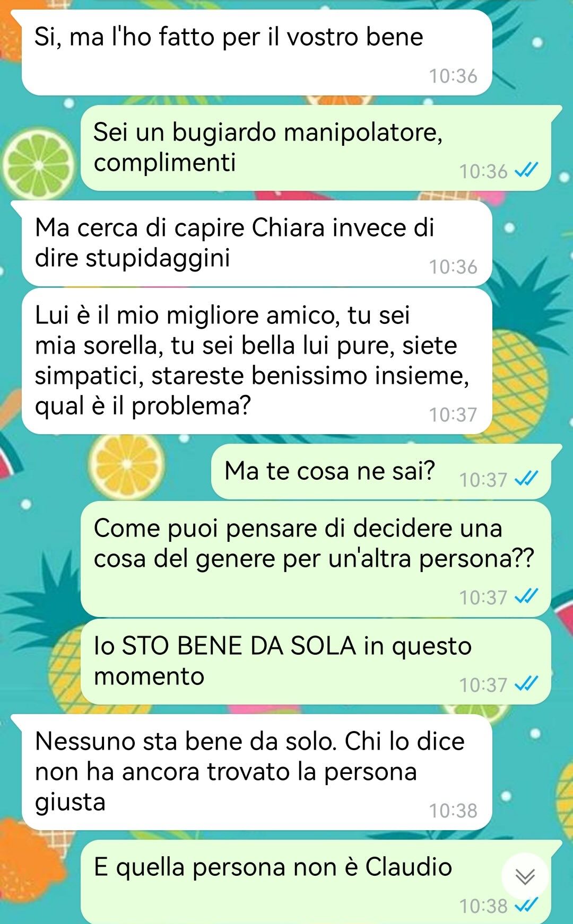Select the message 'Si, ma l'ho fatto per il vostro bene'
This screenshot has height=924, width=573.
click(257, 52)
